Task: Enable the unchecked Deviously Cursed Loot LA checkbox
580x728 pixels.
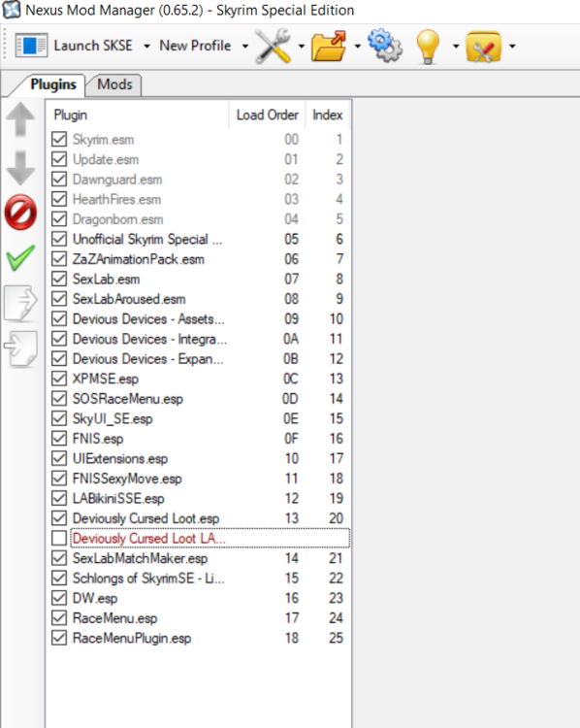Action: point(59,538)
